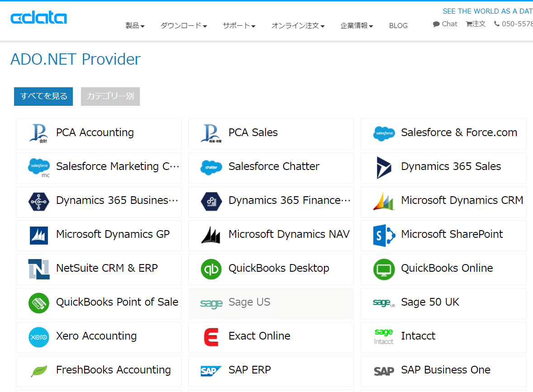
Task: Expand the 製品 dropdown menu
Action: [x=135, y=25]
